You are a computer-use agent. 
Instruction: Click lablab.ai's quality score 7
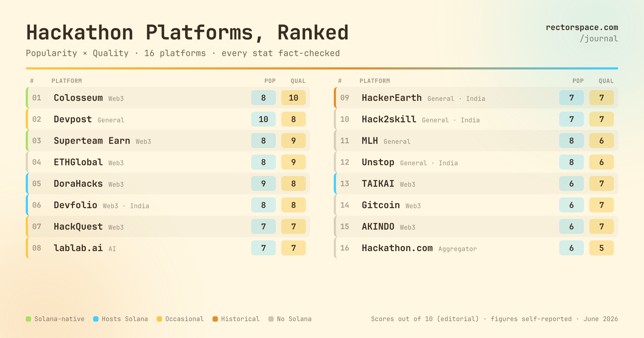click(x=294, y=248)
